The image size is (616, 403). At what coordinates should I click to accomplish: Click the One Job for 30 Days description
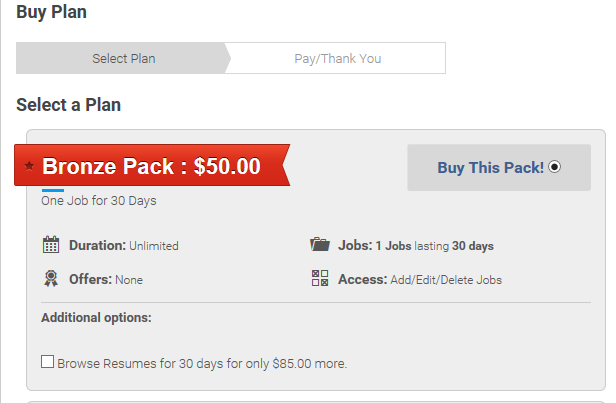(99, 201)
